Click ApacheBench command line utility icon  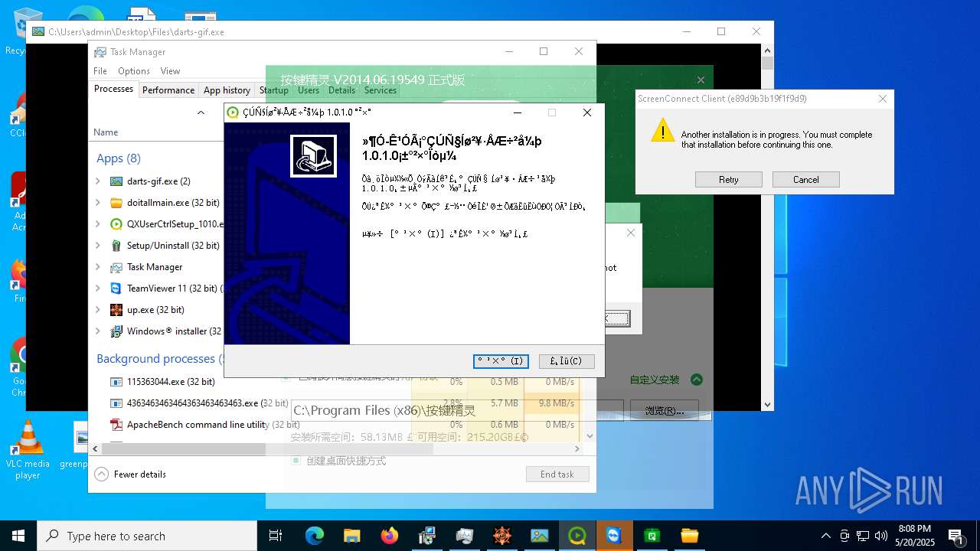point(116,425)
